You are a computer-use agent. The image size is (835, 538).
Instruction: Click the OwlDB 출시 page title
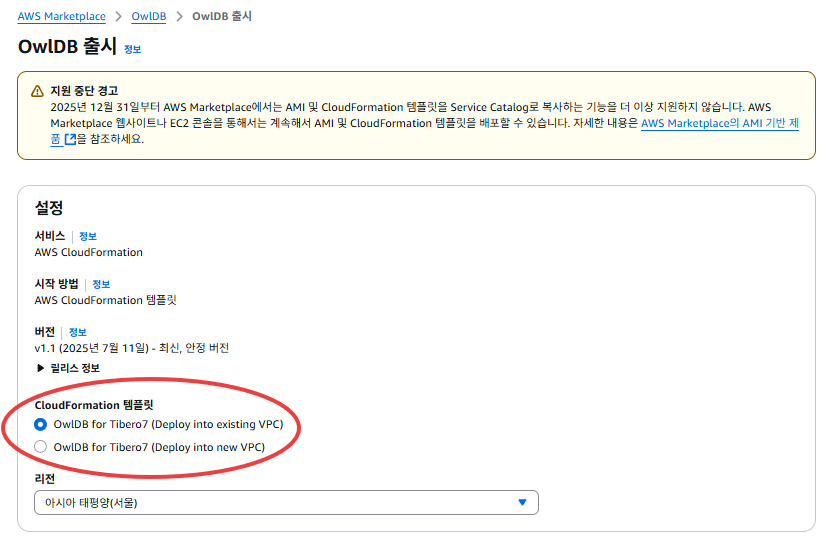(67, 46)
